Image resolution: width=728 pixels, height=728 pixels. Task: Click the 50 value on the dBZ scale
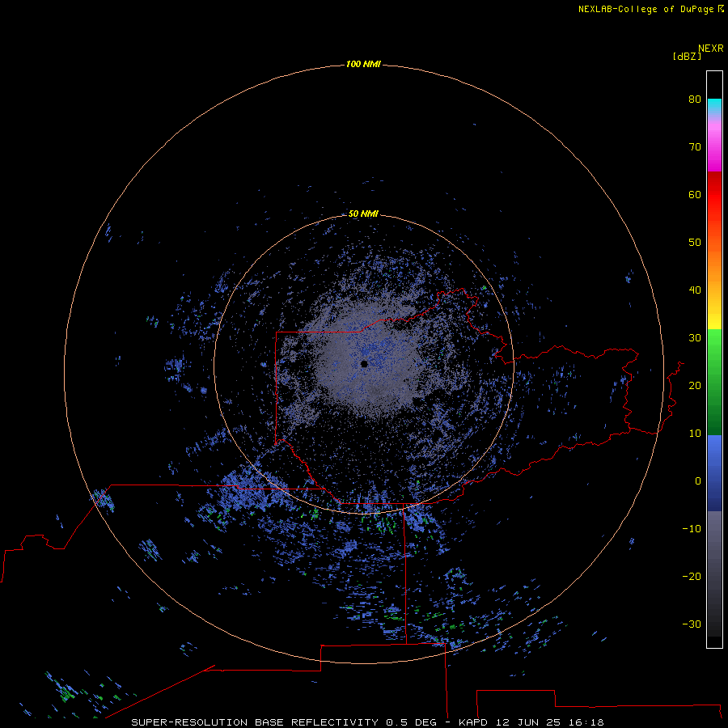tap(695, 243)
